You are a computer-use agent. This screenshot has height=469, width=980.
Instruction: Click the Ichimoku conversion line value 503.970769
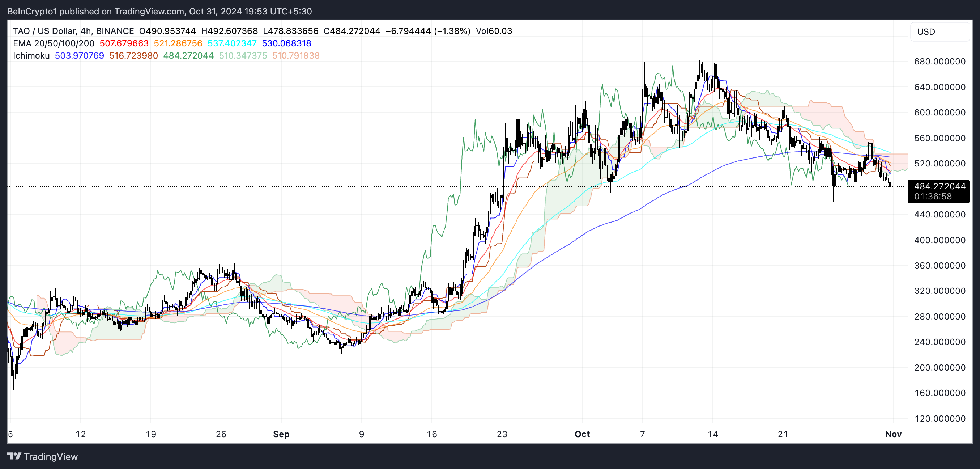tap(80, 56)
